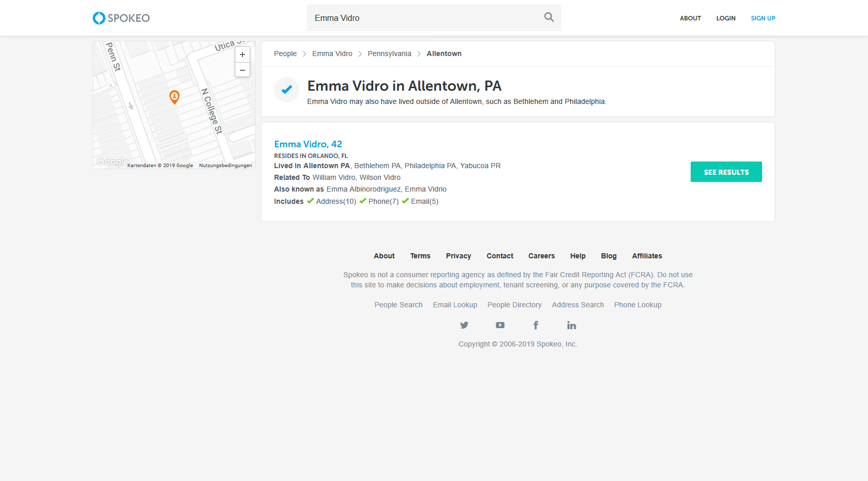Go to Pennsylvania breadcrumb
The image size is (868, 481).
pos(389,54)
